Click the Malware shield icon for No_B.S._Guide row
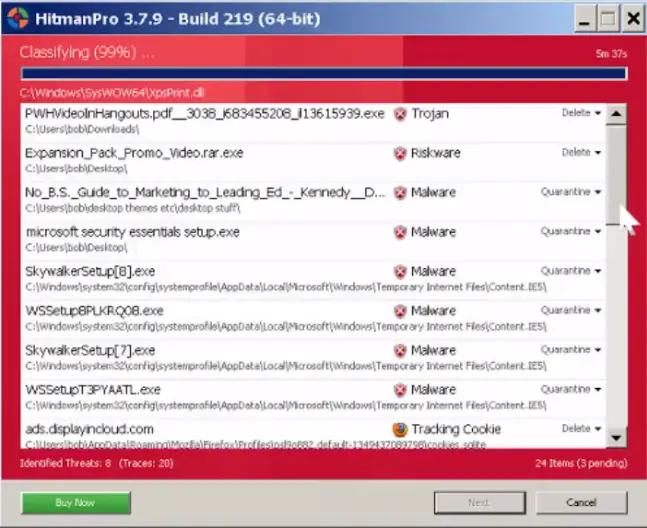The height and width of the screenshot is (528, 647). point(400,193)
